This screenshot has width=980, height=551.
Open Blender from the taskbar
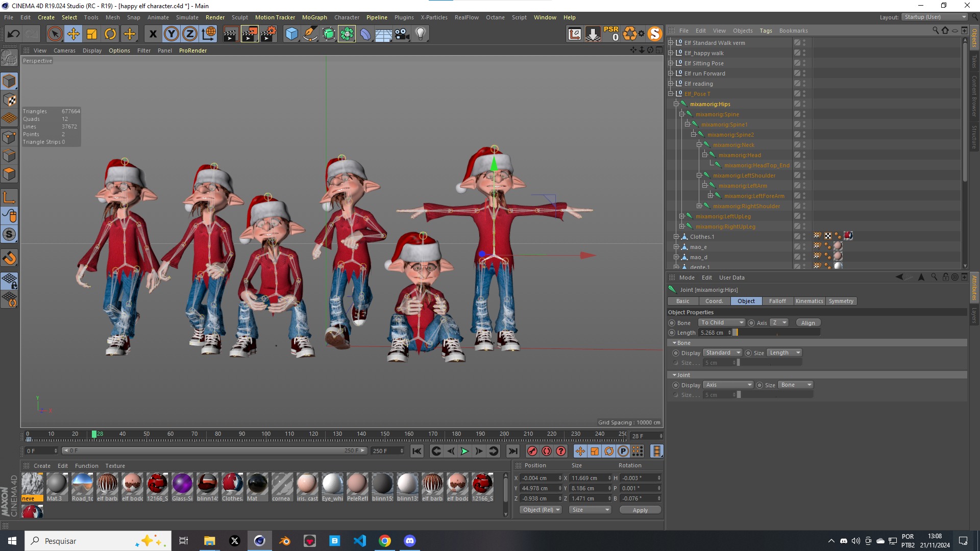click(285, 541)
